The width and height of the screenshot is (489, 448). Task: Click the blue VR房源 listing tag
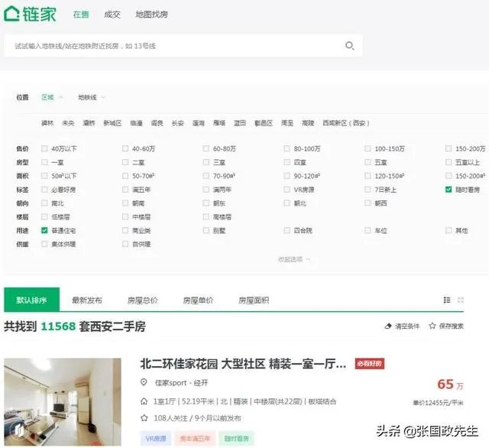coord(156,438)
